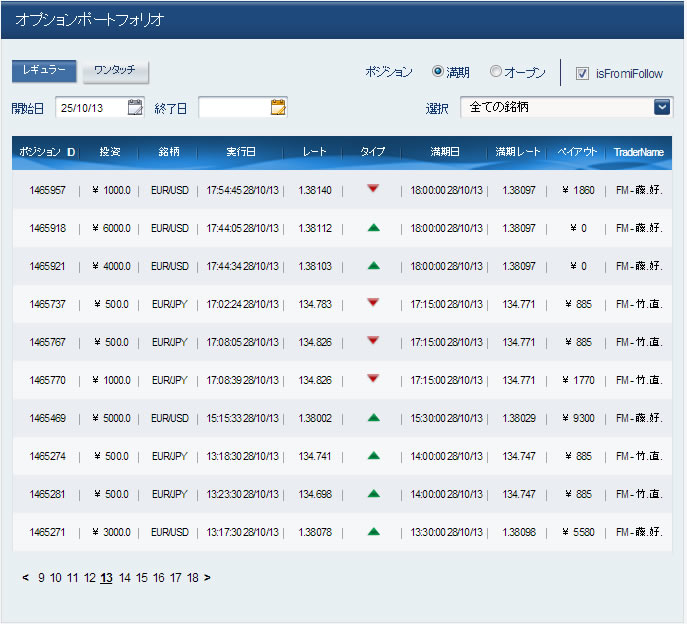Open page 12 of results
The image size is (687, 624).
pos(90,578)
